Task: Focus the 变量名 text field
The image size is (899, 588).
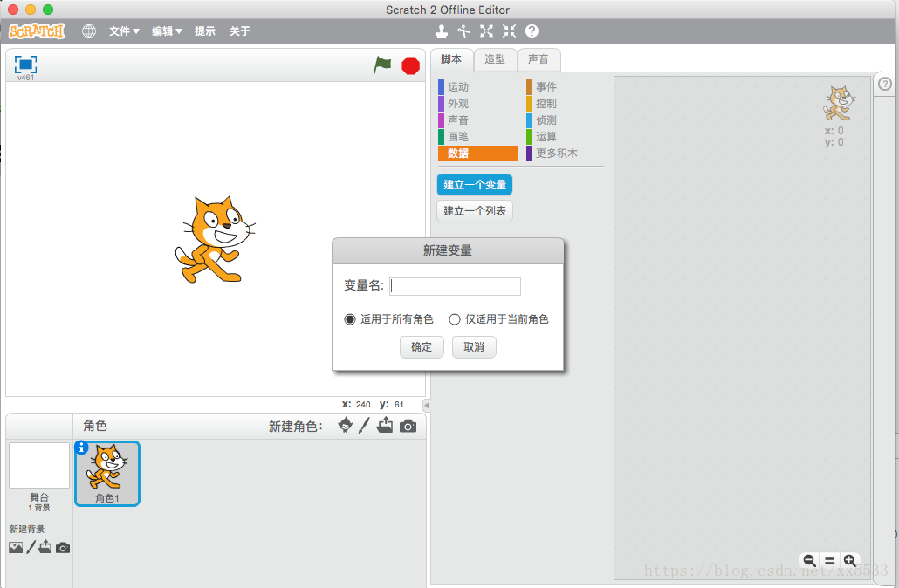Action: click(456, 286)
